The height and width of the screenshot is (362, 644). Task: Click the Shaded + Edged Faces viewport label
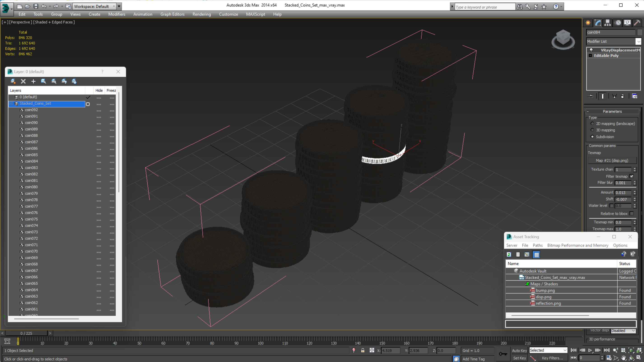click(x=54, y=22)
